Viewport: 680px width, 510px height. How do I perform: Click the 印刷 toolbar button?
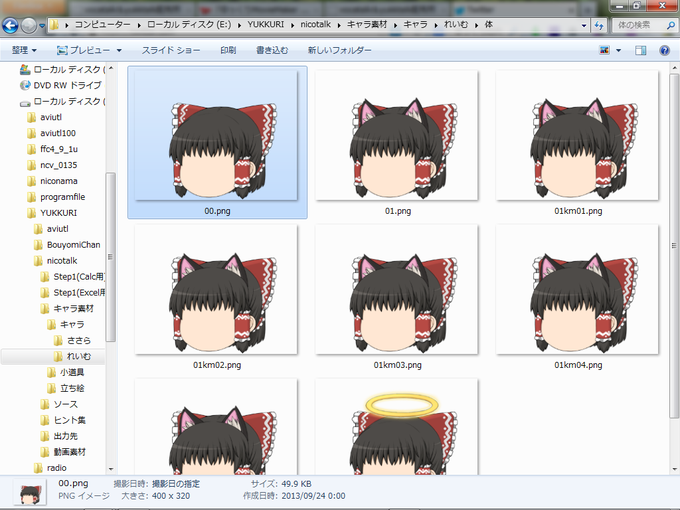click(228, 50)
